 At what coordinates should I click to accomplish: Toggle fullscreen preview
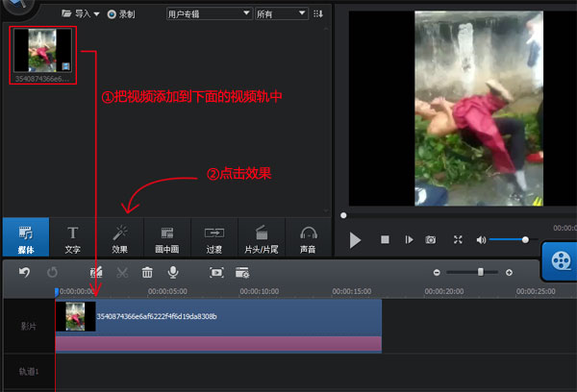point(458,240)
